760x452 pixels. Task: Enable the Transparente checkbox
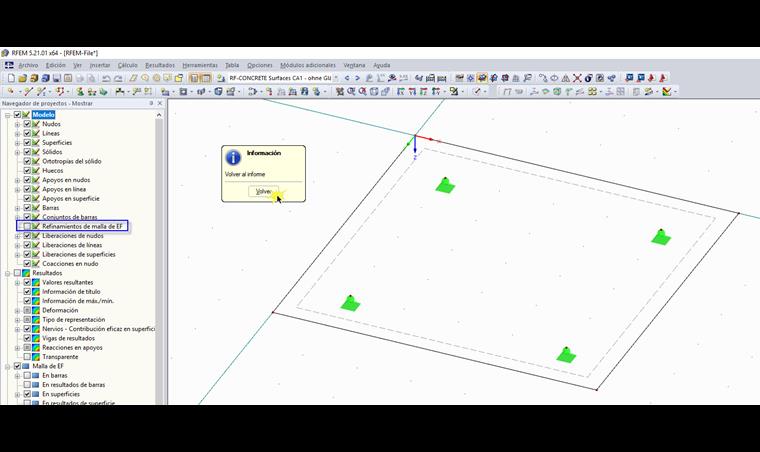tap(27, 357)
